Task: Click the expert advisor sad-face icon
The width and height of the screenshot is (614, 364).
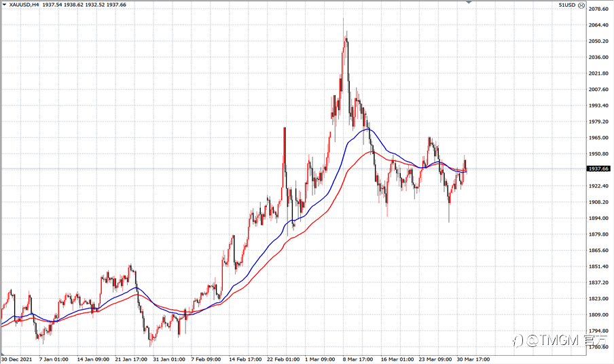Action: click(581, 5)
